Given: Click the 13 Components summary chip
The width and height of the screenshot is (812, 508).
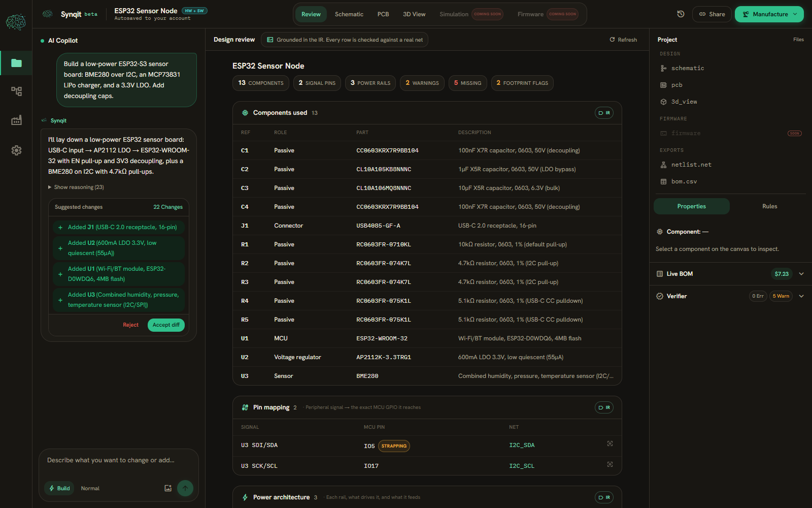Looking at the screenshot, I should [x=261, y=83].
